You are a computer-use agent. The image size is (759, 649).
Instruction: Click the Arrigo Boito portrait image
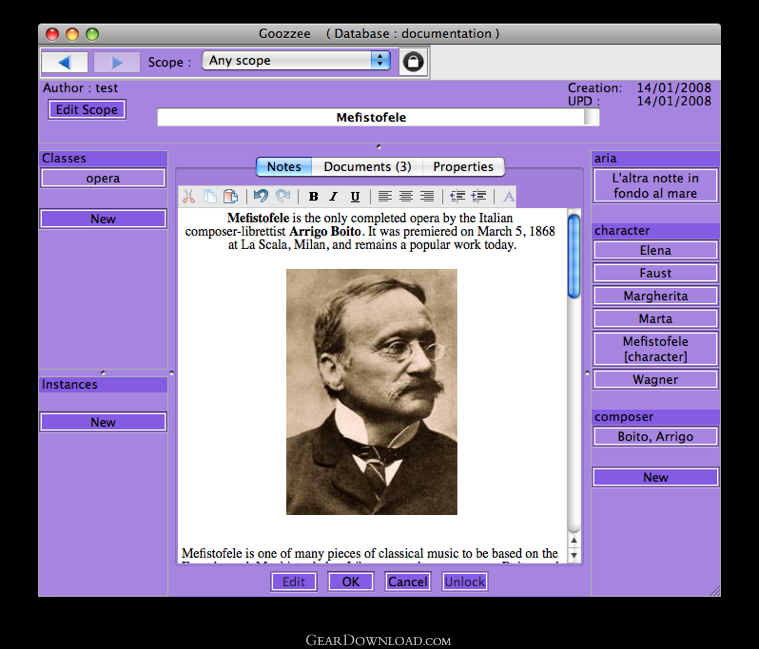[371, 392]
